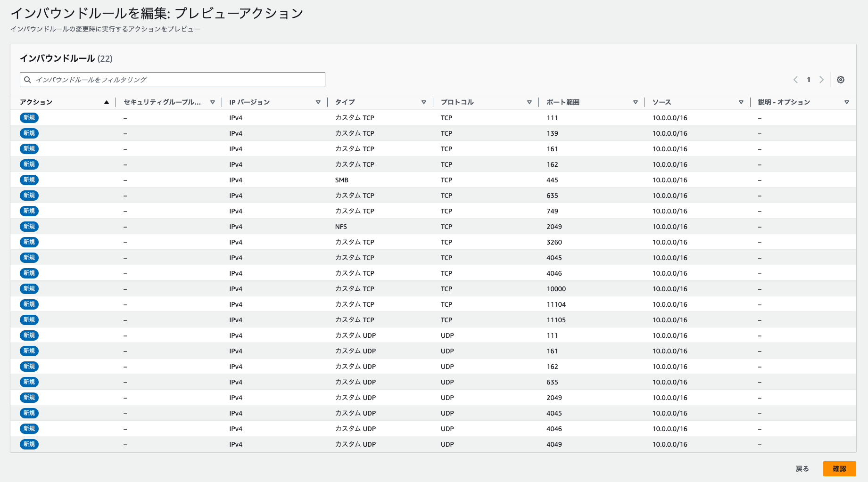Sort by プロトコル column arrow
The height and width of the screenshot is (482, 868).
point(529,102)
